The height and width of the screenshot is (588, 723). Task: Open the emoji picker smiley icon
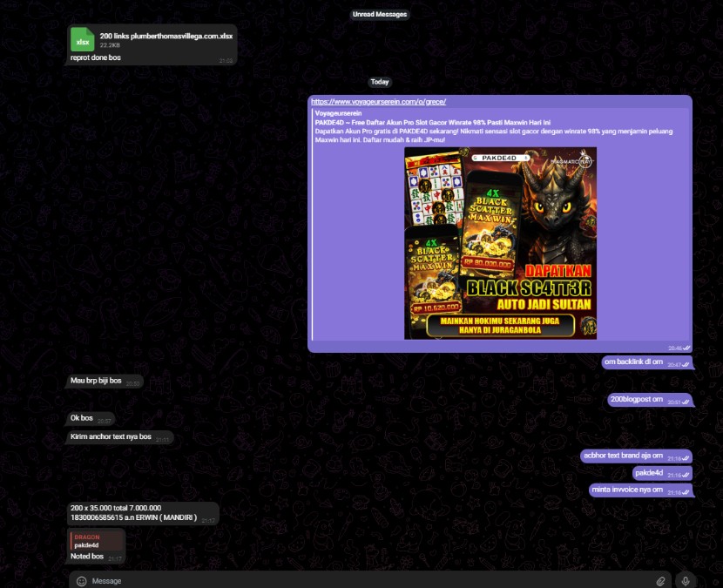[81, 581]
